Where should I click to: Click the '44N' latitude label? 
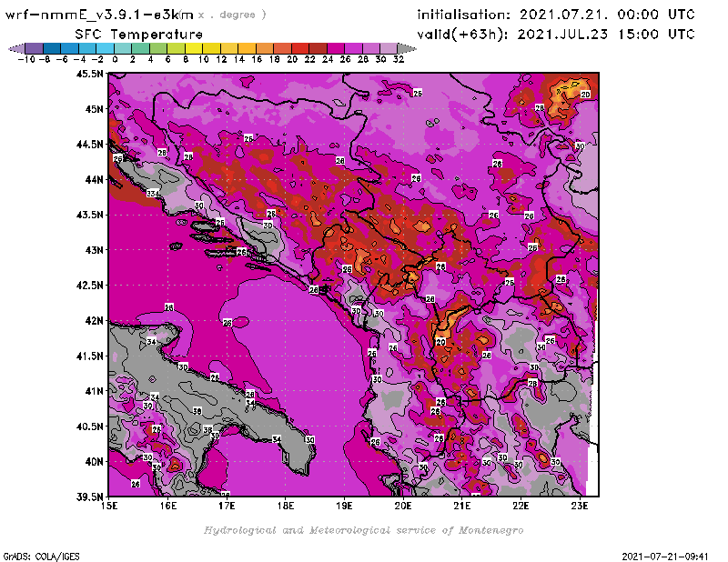[x=94, y=179]
